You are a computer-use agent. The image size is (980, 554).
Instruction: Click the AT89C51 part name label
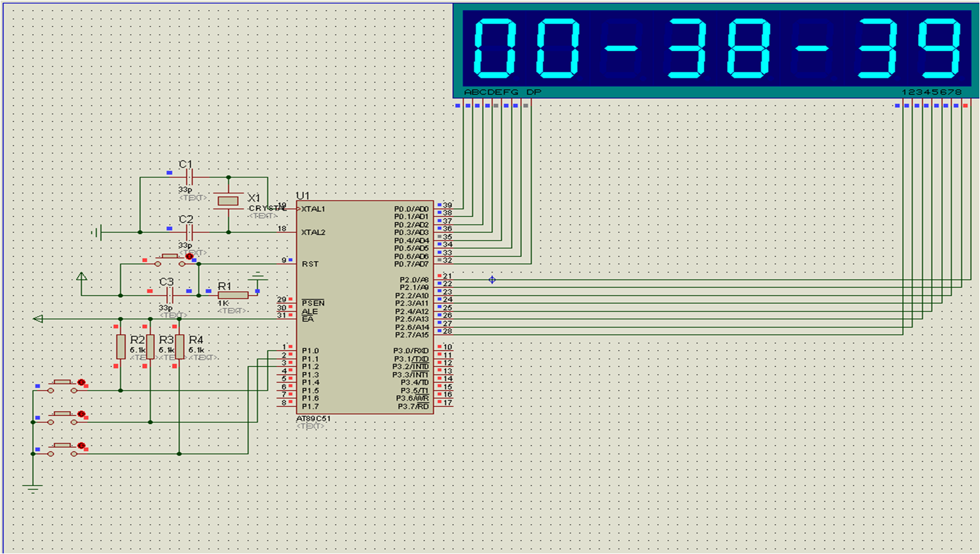click(x=314, y=419)
